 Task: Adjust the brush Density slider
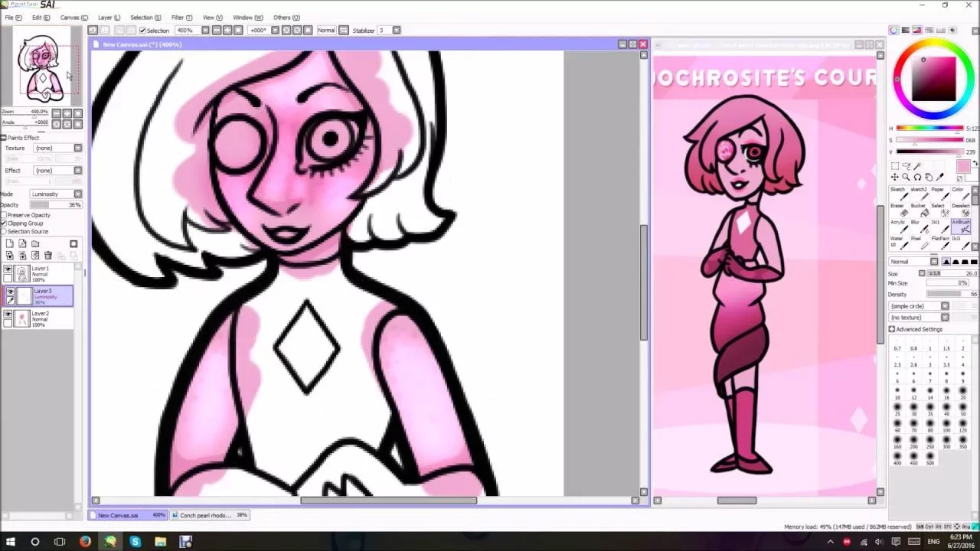point(952,295)
